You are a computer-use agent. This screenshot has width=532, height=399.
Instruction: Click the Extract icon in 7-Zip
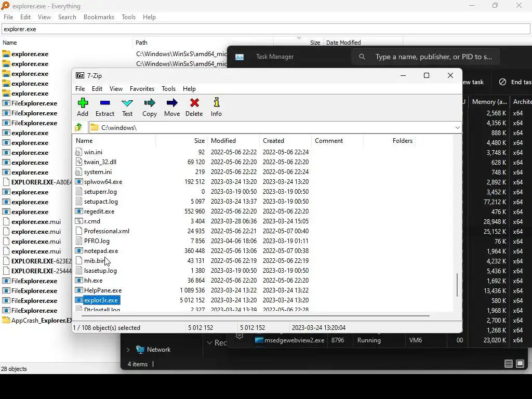(x=105, y=103)
